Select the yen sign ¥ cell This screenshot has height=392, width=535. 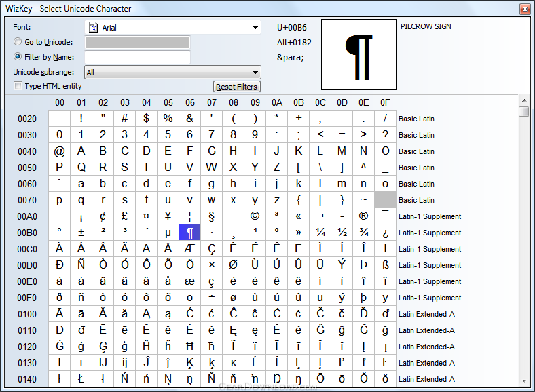(168, 216)
